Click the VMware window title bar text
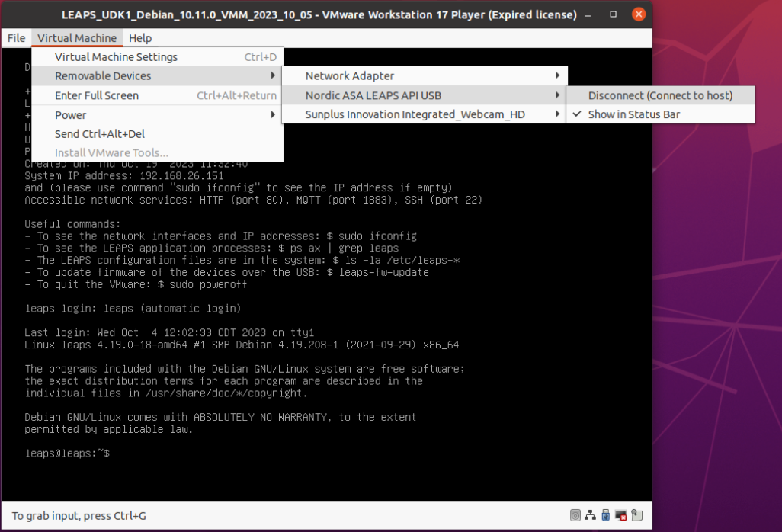This screenshot has width=782, height=532. point(319,14)
